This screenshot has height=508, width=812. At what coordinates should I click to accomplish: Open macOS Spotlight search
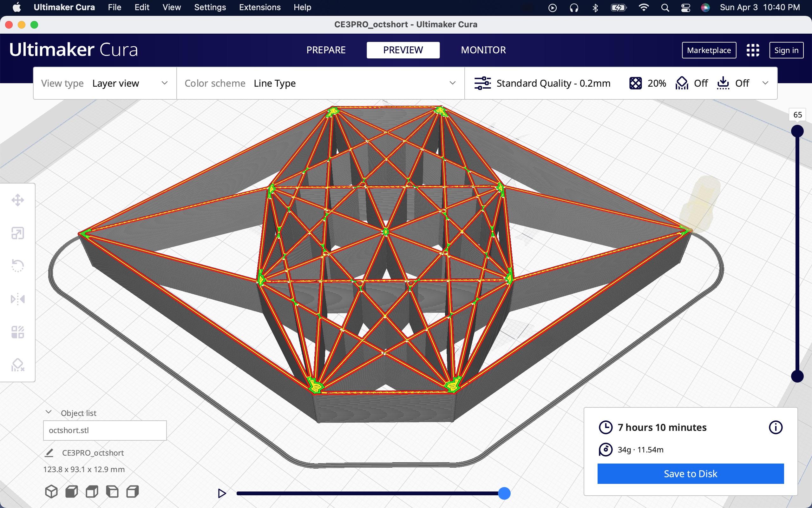665,7
